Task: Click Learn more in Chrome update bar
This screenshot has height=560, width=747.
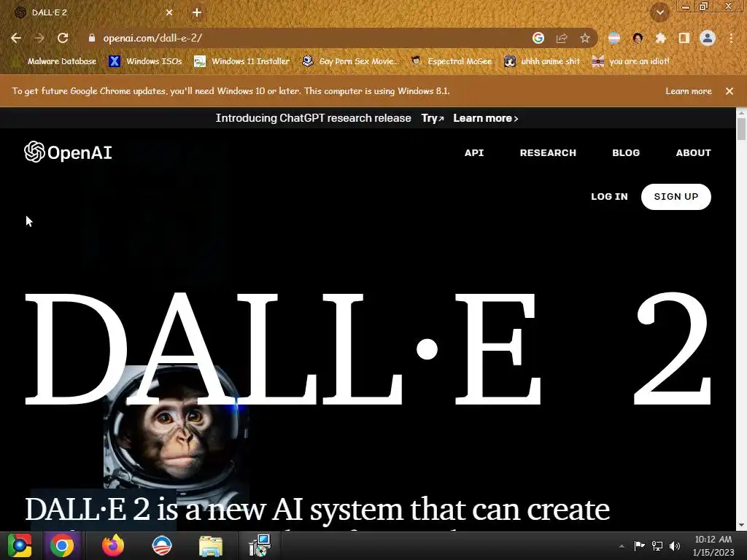Action: click(689, 91)
